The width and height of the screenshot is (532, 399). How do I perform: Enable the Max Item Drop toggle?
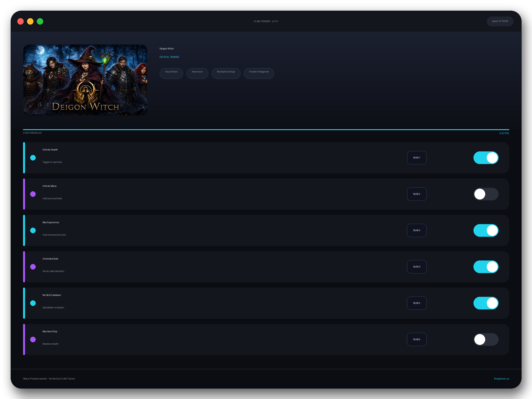(x=486, y=339)
